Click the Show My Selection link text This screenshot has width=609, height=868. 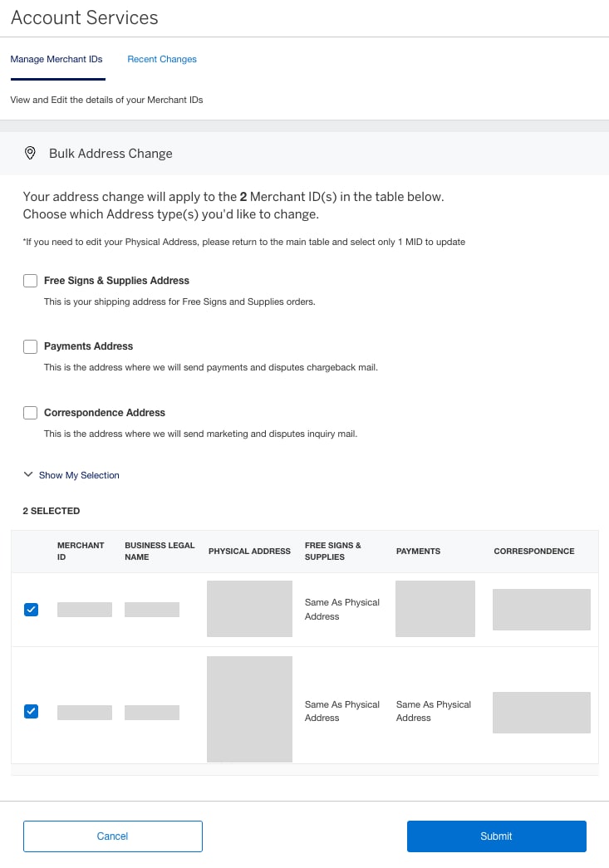(x=79, y=475)
